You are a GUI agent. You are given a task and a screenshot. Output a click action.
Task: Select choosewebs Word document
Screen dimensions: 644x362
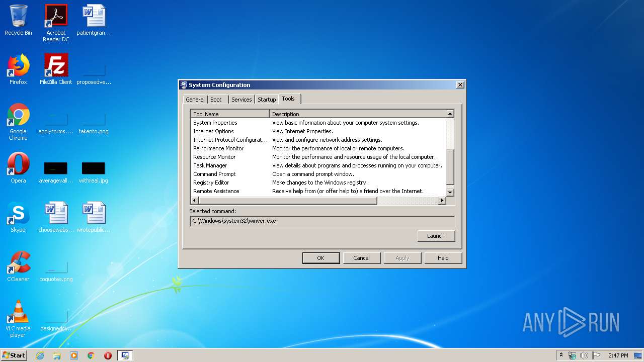click(56, 218)
